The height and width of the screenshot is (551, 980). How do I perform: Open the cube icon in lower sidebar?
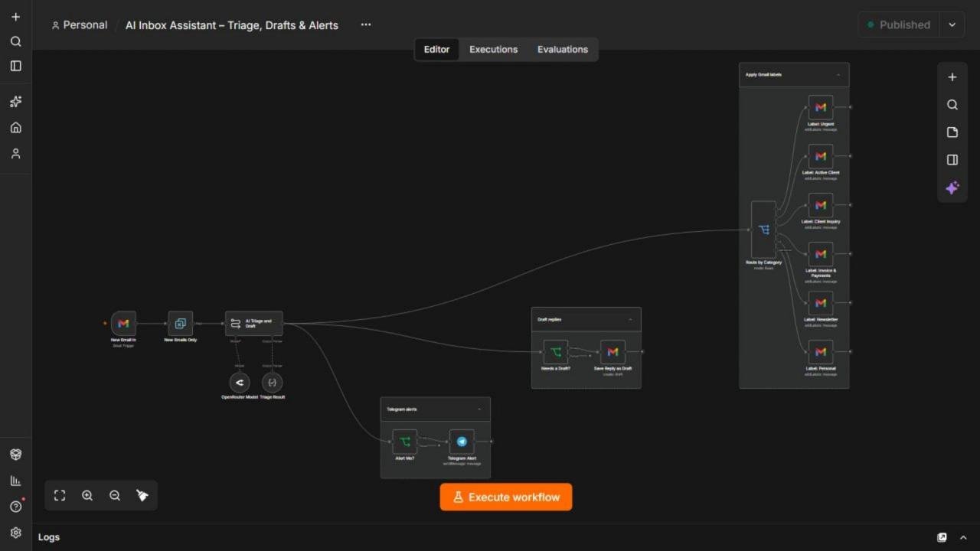15,455
